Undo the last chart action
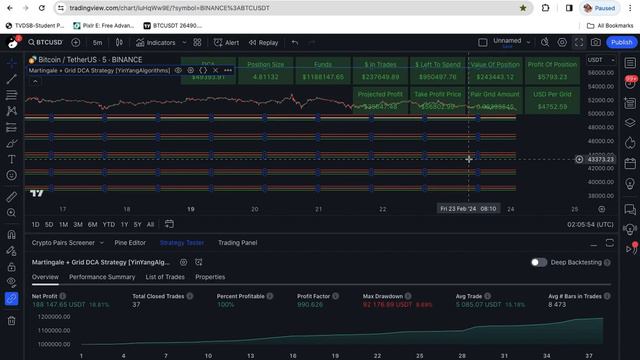The height and width of the screenshot is (360, 640). point(295,42)
